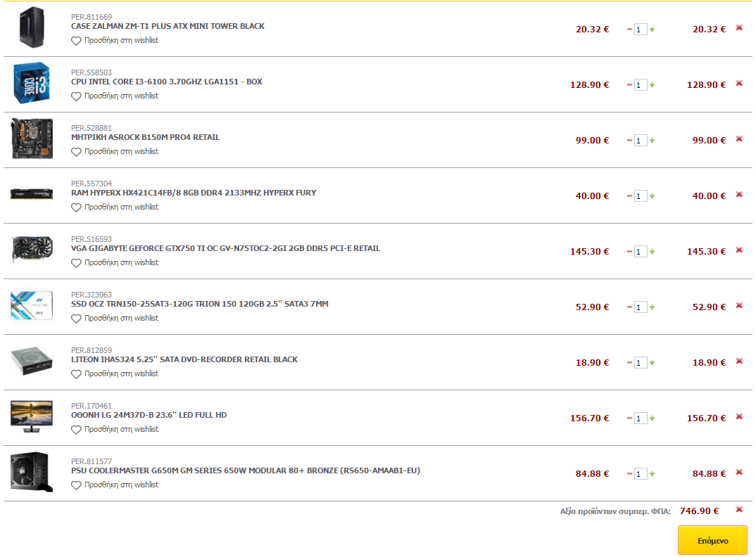Decrease quantity of HyperX RAM
Image resolution: width=756 pixels, height=557 pixels.
coord(629,196)
